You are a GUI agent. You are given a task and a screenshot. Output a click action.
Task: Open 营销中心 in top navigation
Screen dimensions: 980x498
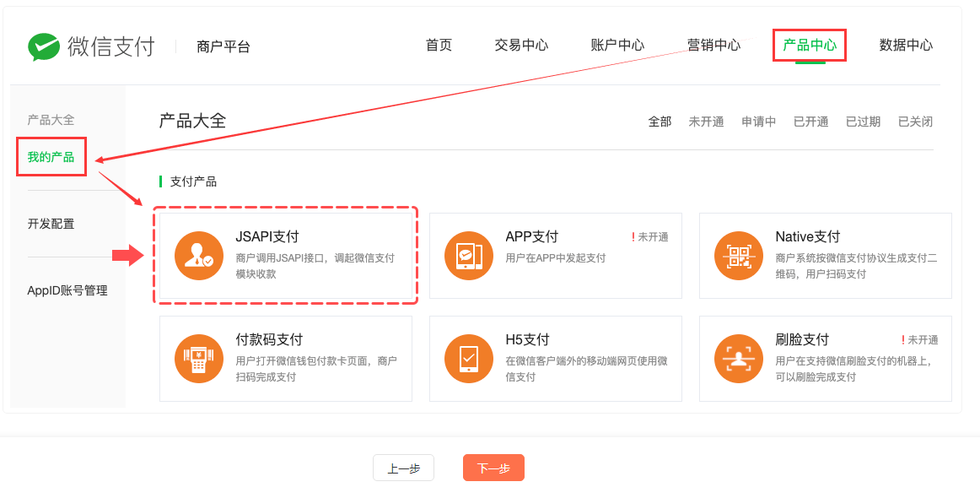(x=713, y=45)
